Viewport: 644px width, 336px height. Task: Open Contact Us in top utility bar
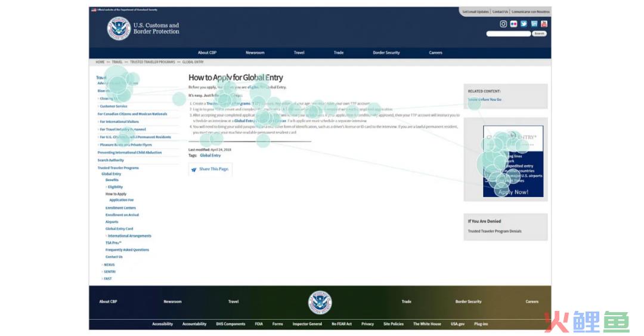(x=500, y=11)
